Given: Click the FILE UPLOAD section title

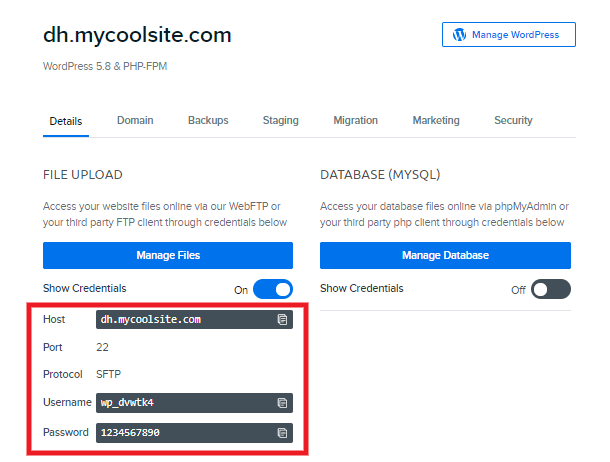Looking at the screenshot, I should pyautogui.click(x=83, y=175).
